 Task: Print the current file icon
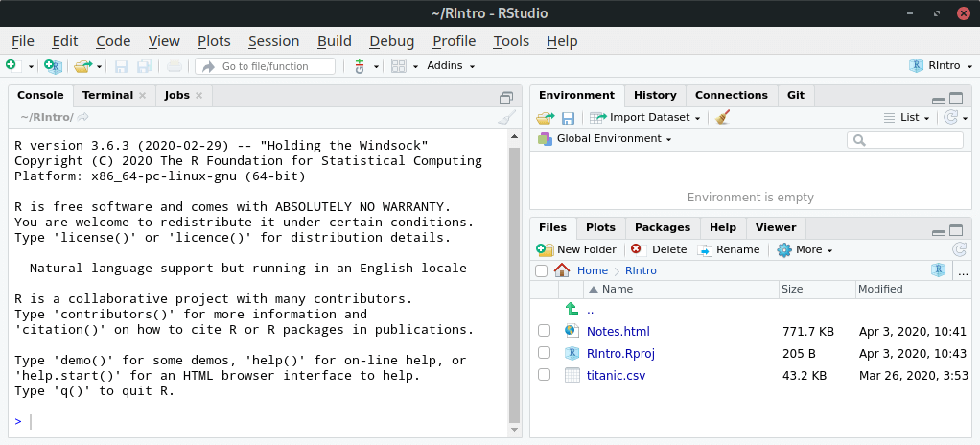pyautogui.click(x=175, y=65)
